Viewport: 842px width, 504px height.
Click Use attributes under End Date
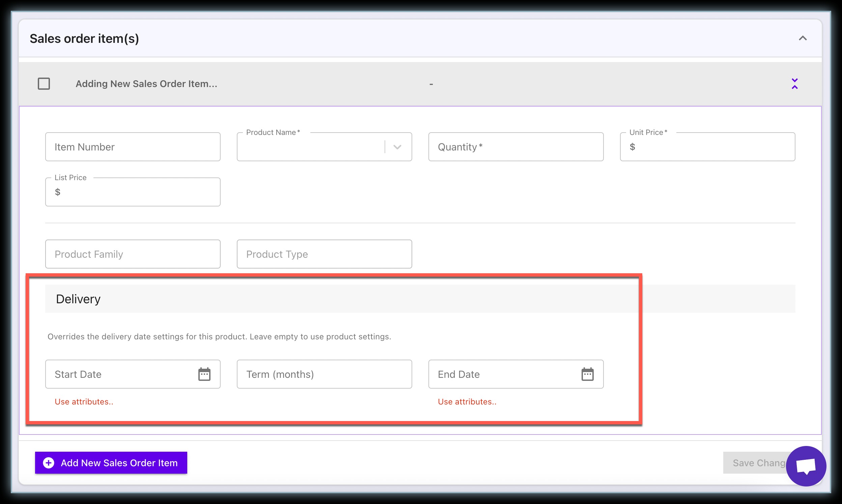(467, 402)
